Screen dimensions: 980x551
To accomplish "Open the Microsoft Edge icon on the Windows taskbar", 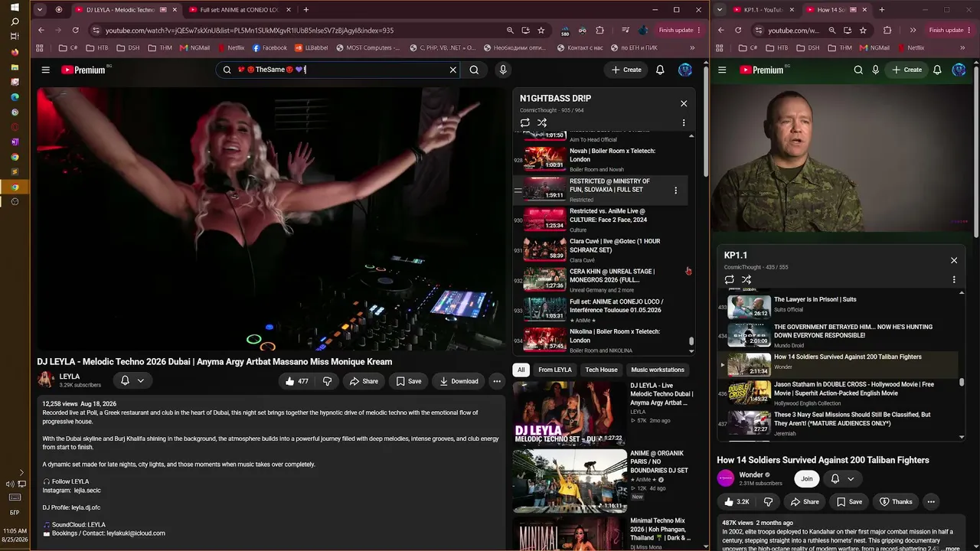I will (x=15, y=97).
